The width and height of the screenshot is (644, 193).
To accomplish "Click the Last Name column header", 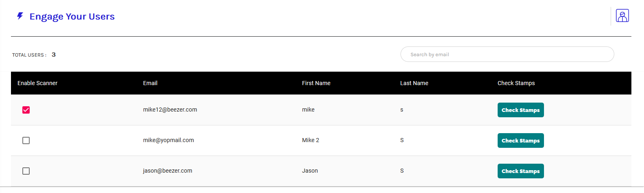I will (x=414, y=83).
